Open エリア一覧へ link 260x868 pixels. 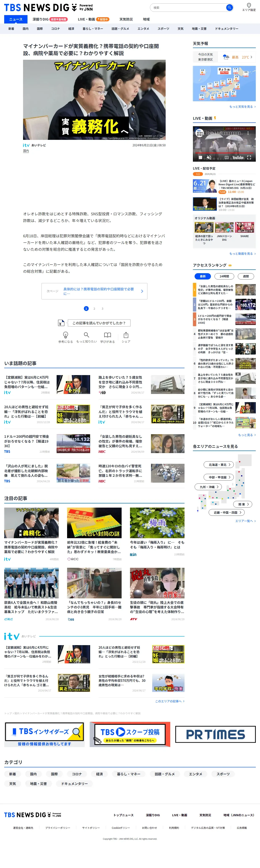[245, 521]
